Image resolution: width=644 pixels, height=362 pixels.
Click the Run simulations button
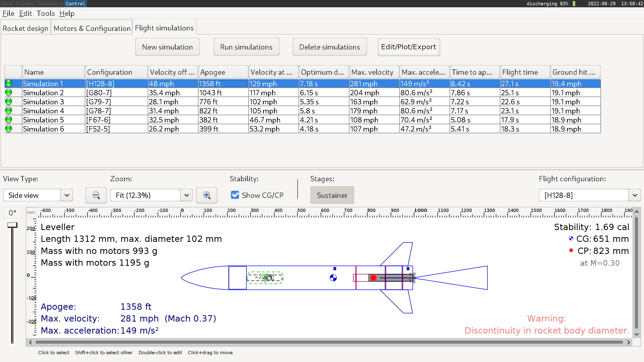(x=246, y=47)
